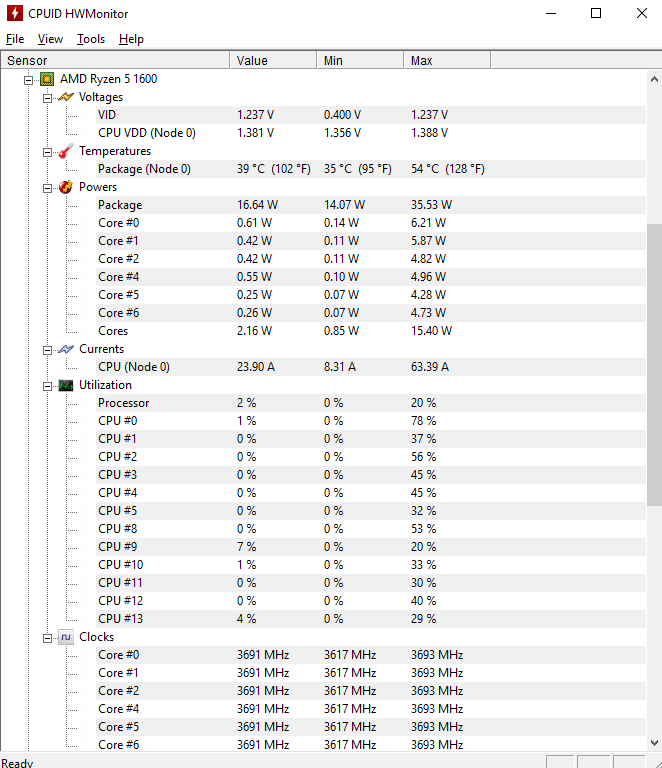Screen dimensions: 662x768
Task: Click the vertical scrollbar down arrow
Action: point(654,743)
